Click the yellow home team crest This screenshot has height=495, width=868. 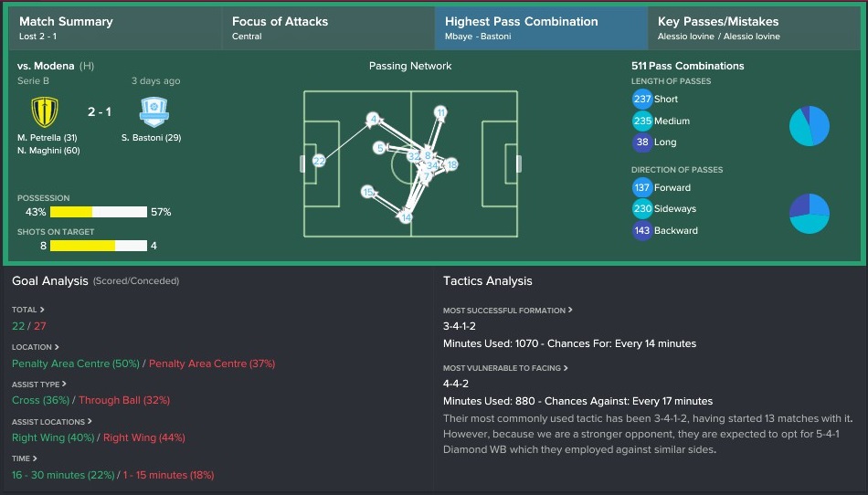45,111
